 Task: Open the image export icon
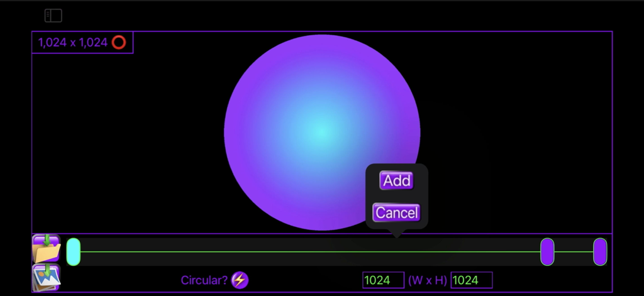47,278
